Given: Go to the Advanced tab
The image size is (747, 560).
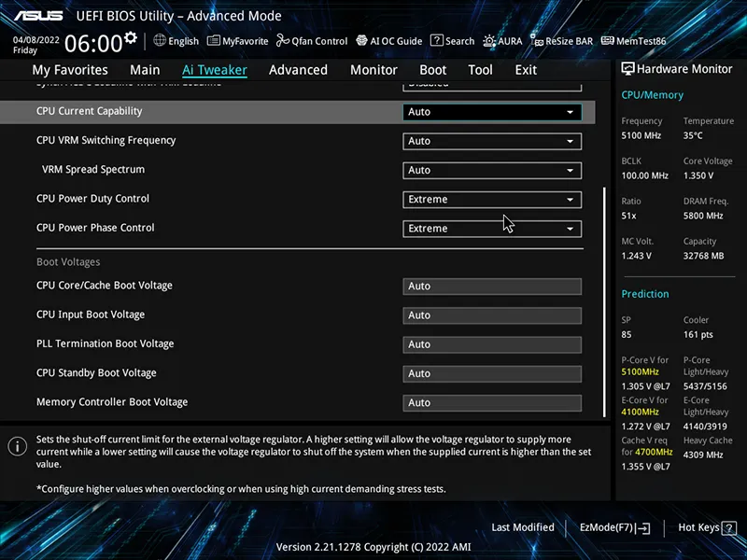Looking at the screenshot, I should pyautogui.click(x=298, y=70).
